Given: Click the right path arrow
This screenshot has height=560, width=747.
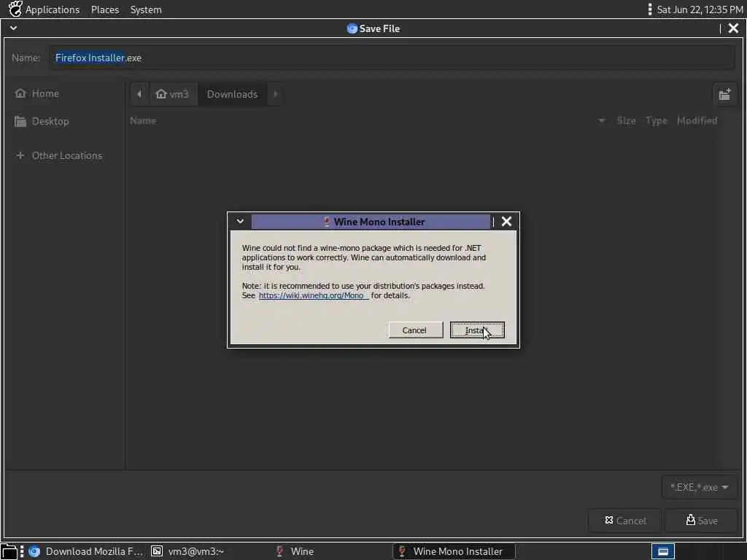Looking at the screenshot, I should tap(275, 94).
